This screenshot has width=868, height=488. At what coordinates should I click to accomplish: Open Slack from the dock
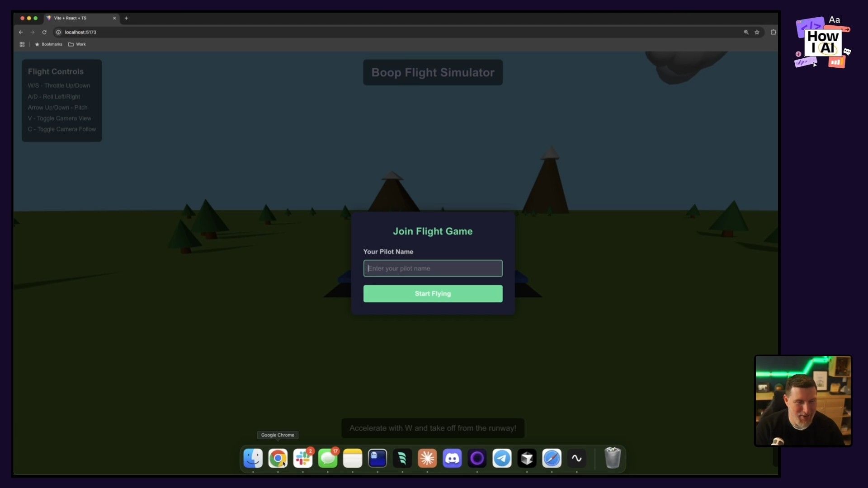[x=302, y=458]
